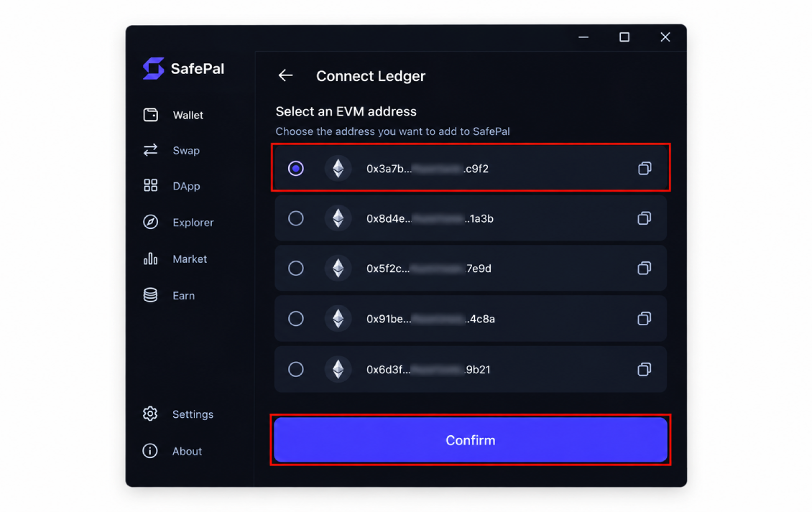The image size is (812, 517).
Task: Go back with the left arrow
Action: 286,75
